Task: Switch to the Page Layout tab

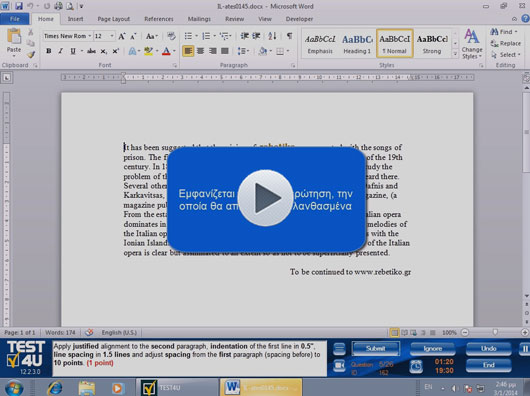Action: point(114,19)
